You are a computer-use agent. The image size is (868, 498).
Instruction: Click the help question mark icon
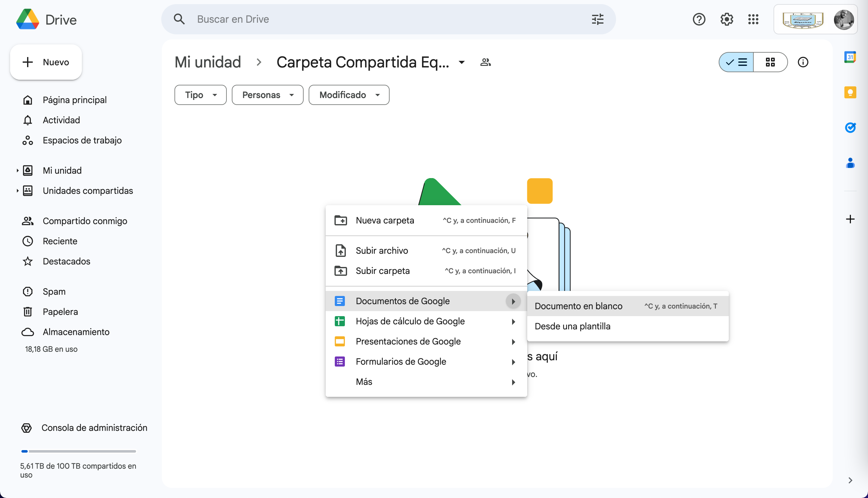coord(699,19)
